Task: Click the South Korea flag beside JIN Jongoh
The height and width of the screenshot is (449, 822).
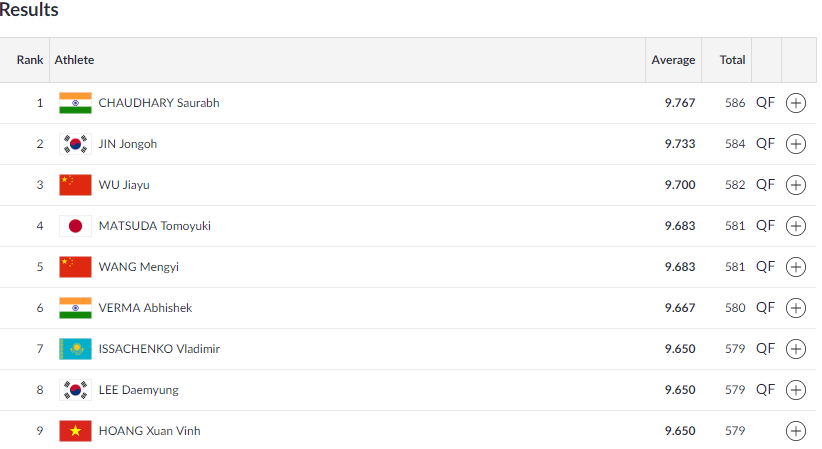Action: pos(75,144)
